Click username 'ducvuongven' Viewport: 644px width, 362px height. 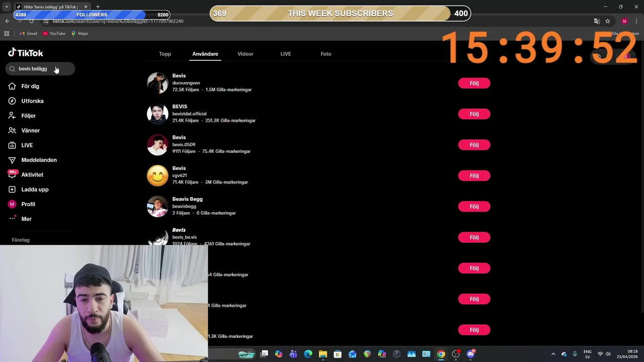(x=186, y=83)
